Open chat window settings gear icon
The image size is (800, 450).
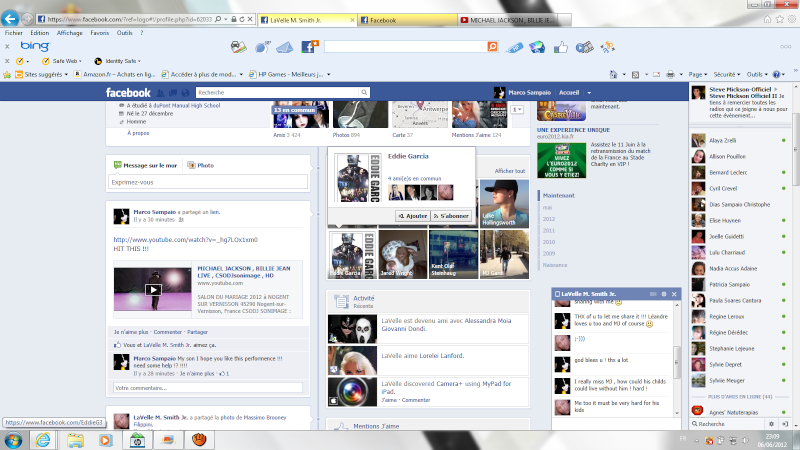[x=664, y=294]
